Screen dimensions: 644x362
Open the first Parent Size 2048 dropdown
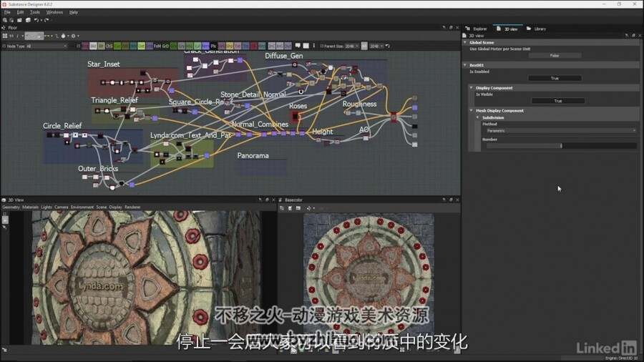click(x=351, y=47)
